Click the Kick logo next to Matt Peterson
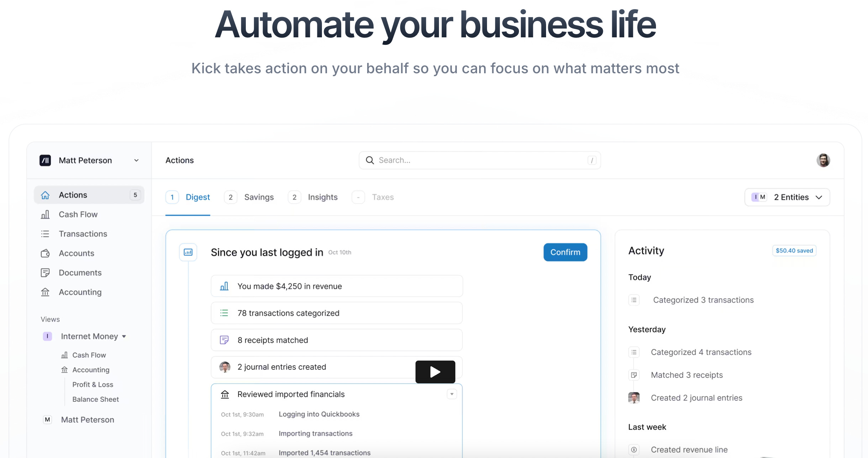Viewport: 868px width, 458px height. 45,160
